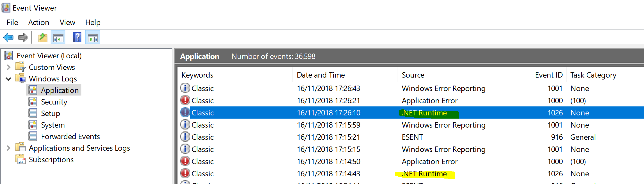Expand the Custom Views node
The height and width of the screenshot is (184, 644).
pyautogui.click(x=9, y=67)
